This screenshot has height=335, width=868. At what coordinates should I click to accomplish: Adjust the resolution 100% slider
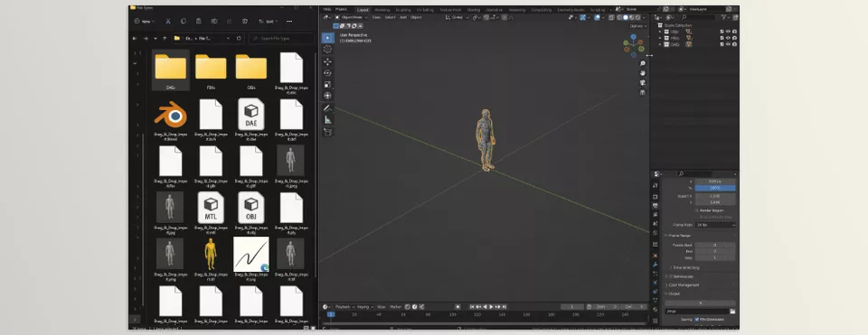coord(715,188)
